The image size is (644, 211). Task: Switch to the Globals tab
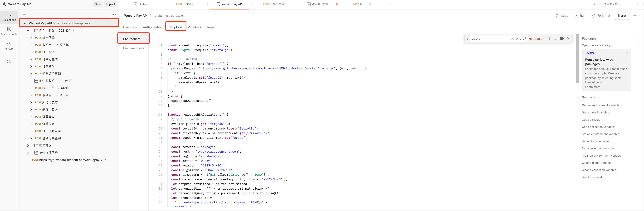[141, 4]
